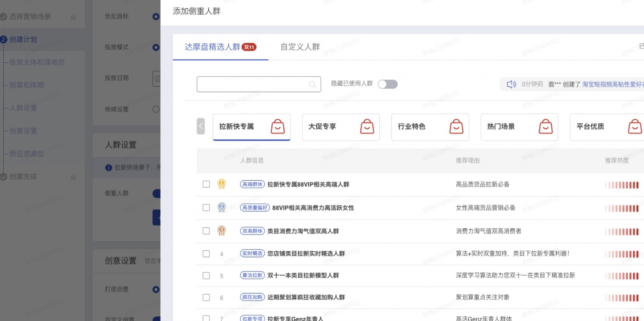Click heat bar for 拉新快专属88VIP相关高端人群
644x321 pixels.
(621, 185)
